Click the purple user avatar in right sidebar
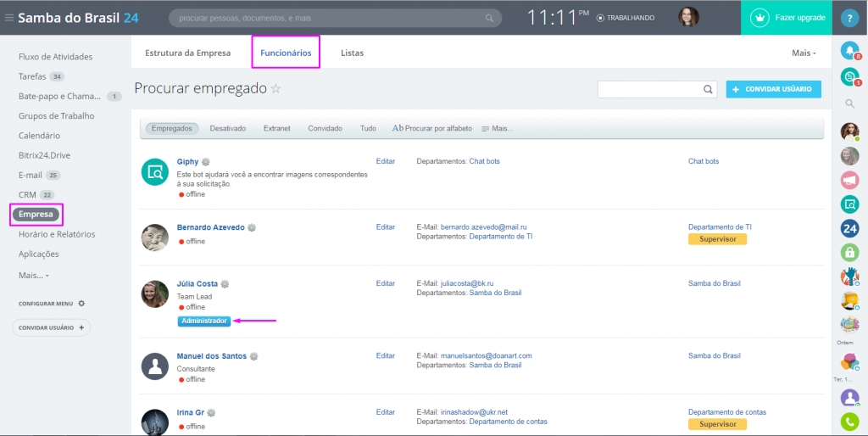Screen dimensions: 868x436 (849, 397)
